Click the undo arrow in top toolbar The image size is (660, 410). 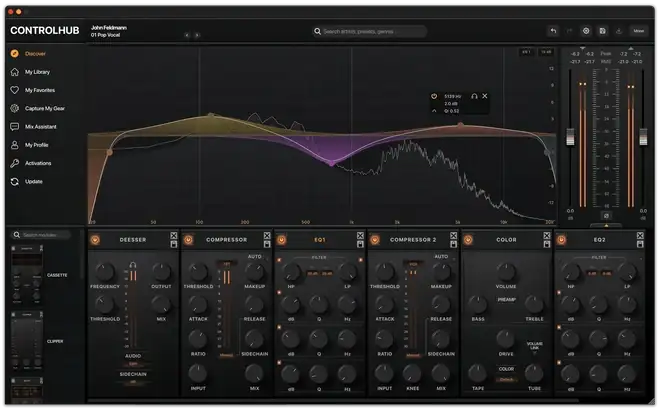click(553, 31)
